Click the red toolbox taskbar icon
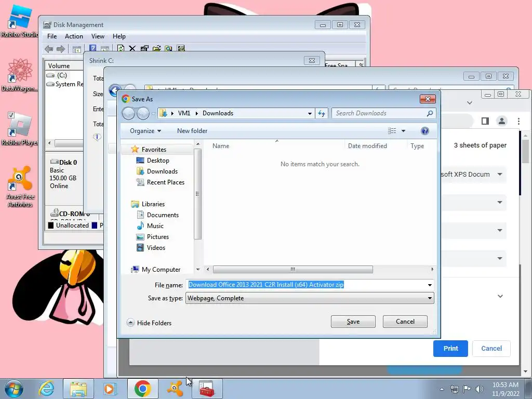This screenshot has width=532, height=399. click(x=207, y=389)
